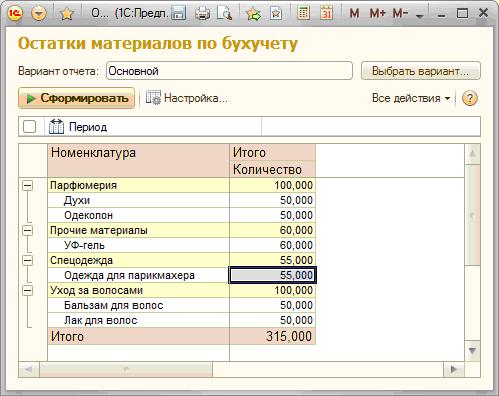The height and width of the screenshot is (396, 499).
Task: Open print preview magnifier icon
Action: click(224, 14)
